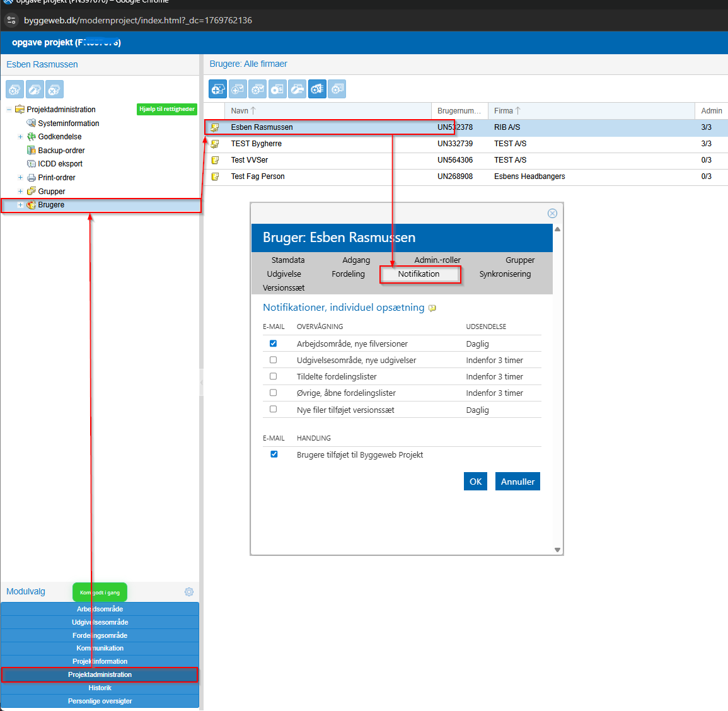Open the Kommunikation module
Image resolution: width=728 pixels, height=711 pixels.
(x=100, y=649)
